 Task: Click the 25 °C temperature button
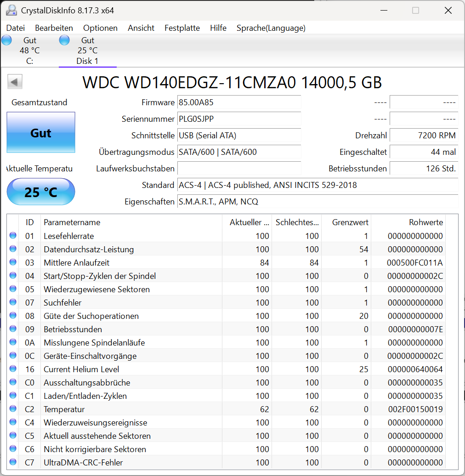pos(41,192)
